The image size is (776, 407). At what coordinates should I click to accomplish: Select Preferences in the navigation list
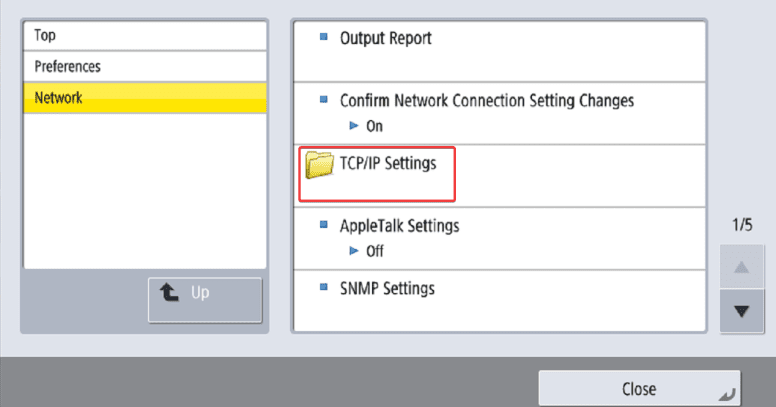point(145,66)
